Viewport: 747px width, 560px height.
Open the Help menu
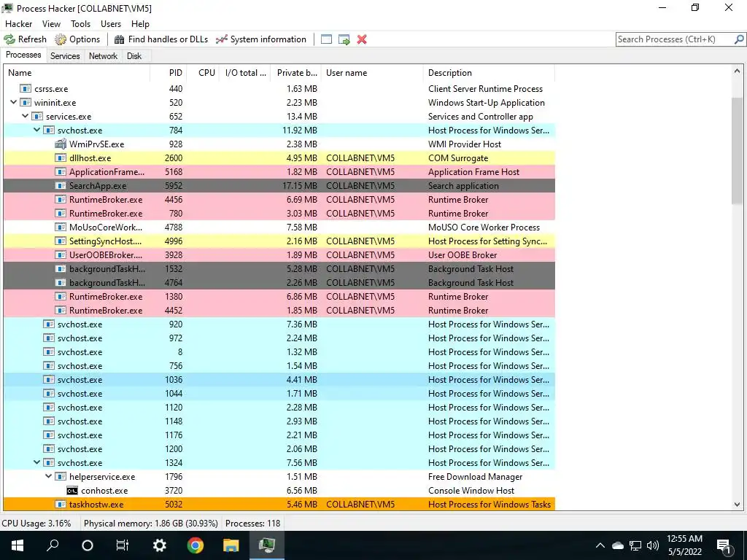[x=140, y=24]
